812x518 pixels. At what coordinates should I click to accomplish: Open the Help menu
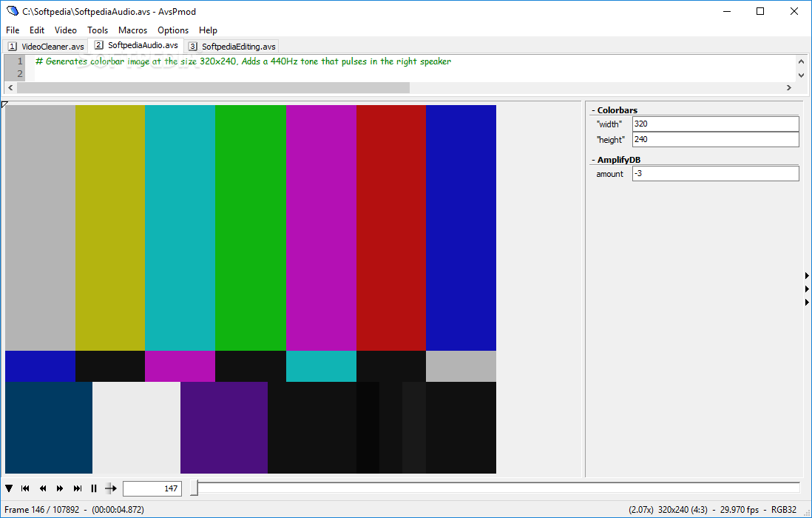click(209, 30)
